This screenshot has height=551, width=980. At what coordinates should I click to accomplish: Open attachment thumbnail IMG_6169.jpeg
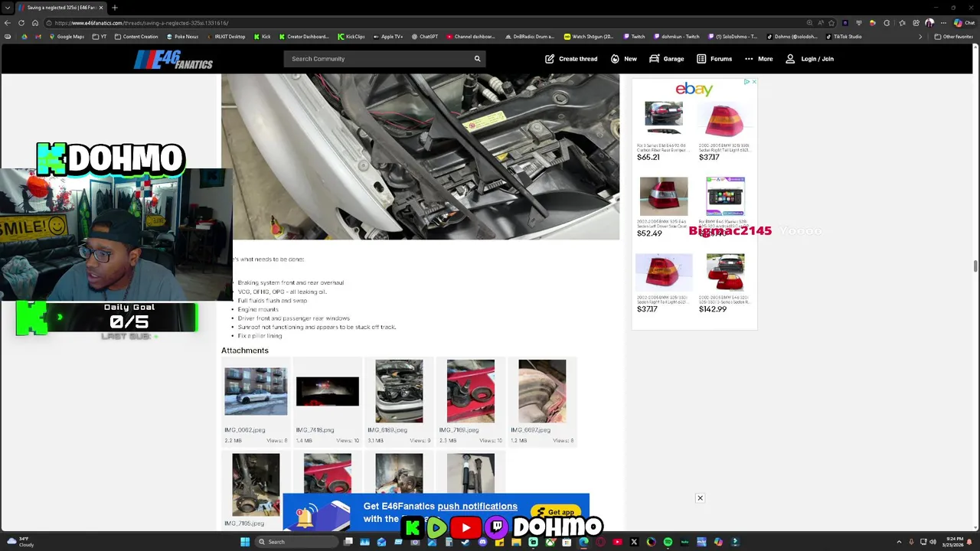pos(399,391)
